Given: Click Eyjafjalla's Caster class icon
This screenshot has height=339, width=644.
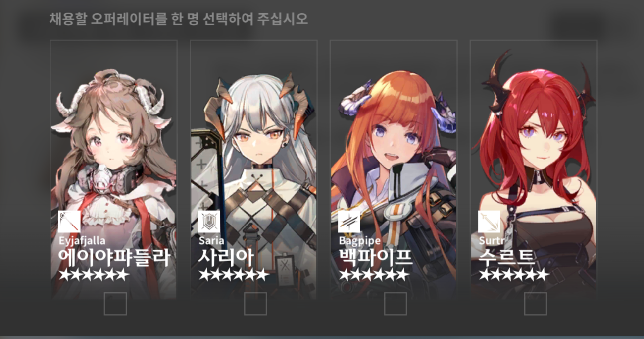Looking at the screenshot, I should click(x=69, y=222).
